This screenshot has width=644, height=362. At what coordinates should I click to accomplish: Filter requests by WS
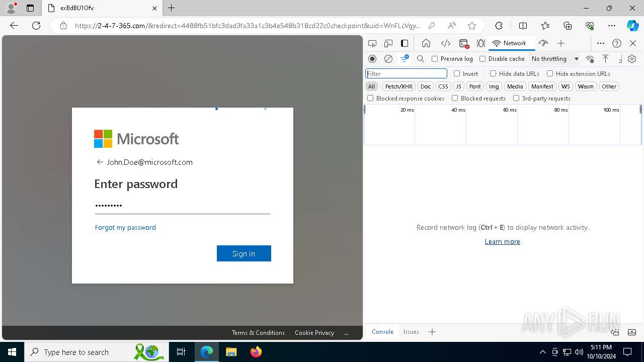point(566,86)
